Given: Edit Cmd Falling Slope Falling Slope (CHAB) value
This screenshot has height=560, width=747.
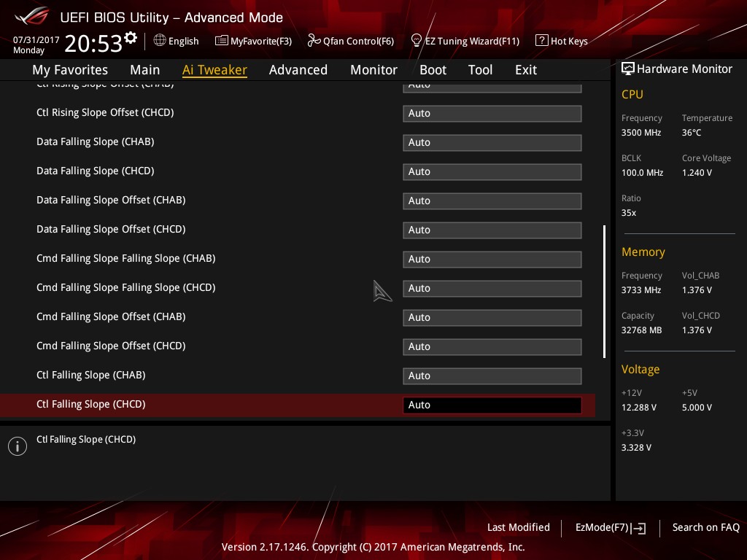Looking at the screenshot, I should coord(492,259).
